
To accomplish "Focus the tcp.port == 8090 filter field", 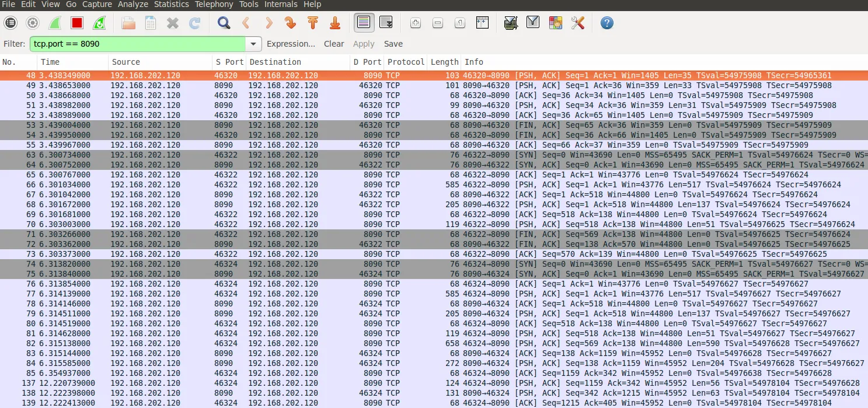I will (138, 44).
